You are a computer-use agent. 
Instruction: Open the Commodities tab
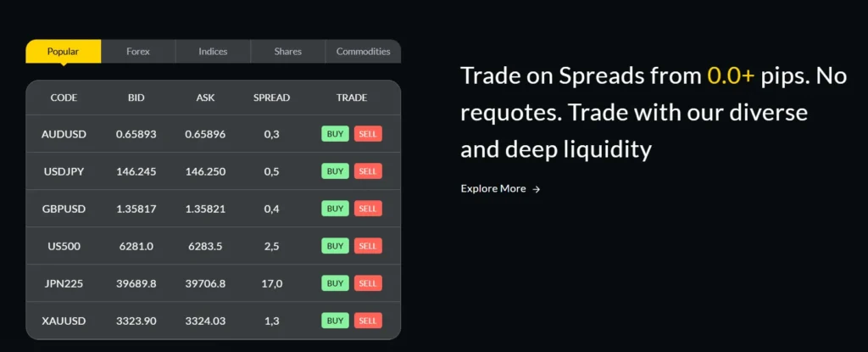pos(363,52)
